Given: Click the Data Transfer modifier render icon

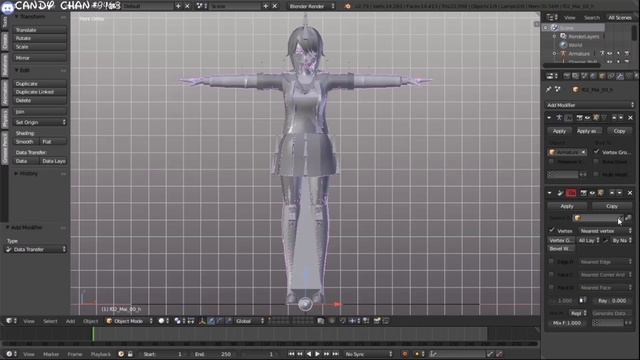Looking at the screenshot, I should (x=583, y=193).
